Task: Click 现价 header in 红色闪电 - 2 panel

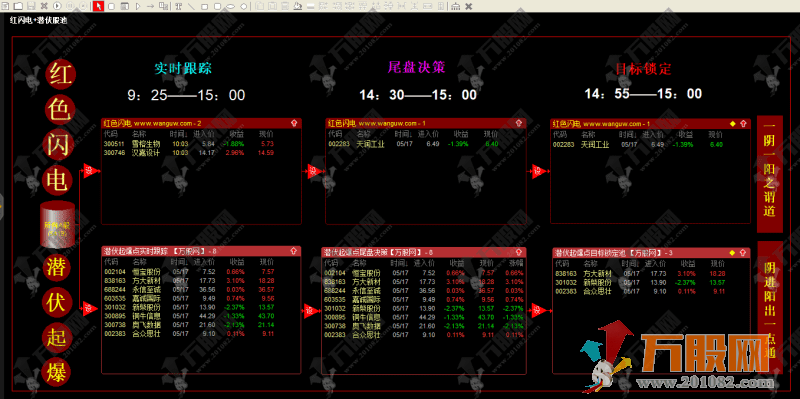Action: point(267,134)
